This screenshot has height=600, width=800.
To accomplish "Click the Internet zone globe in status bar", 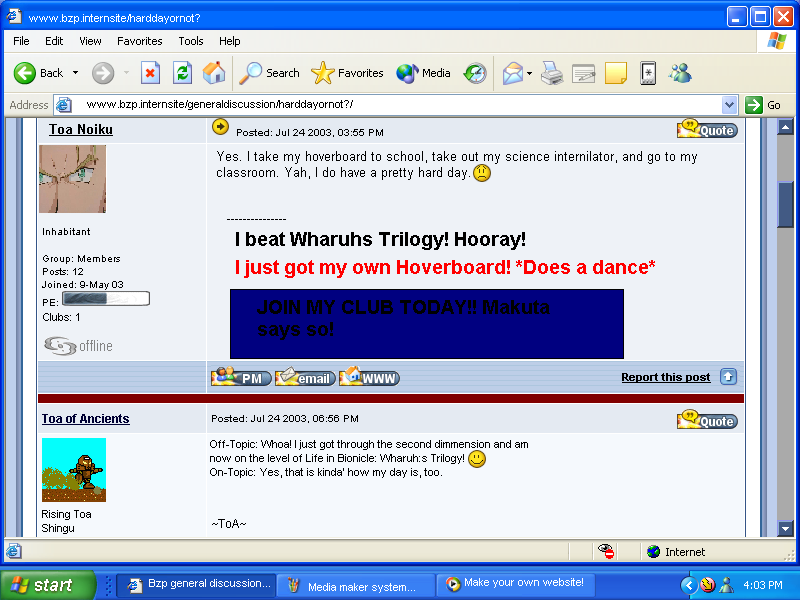I will click(654, 552).
